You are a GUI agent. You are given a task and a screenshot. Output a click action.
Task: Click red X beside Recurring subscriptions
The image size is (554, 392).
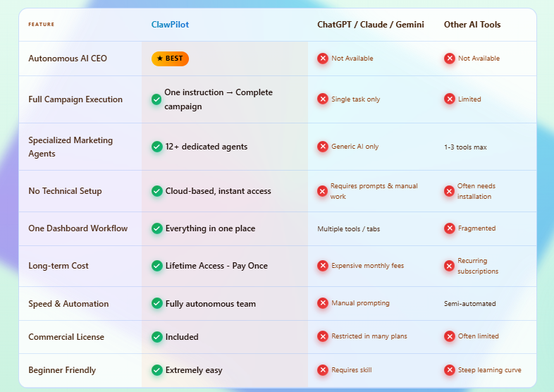pos(449,266)
